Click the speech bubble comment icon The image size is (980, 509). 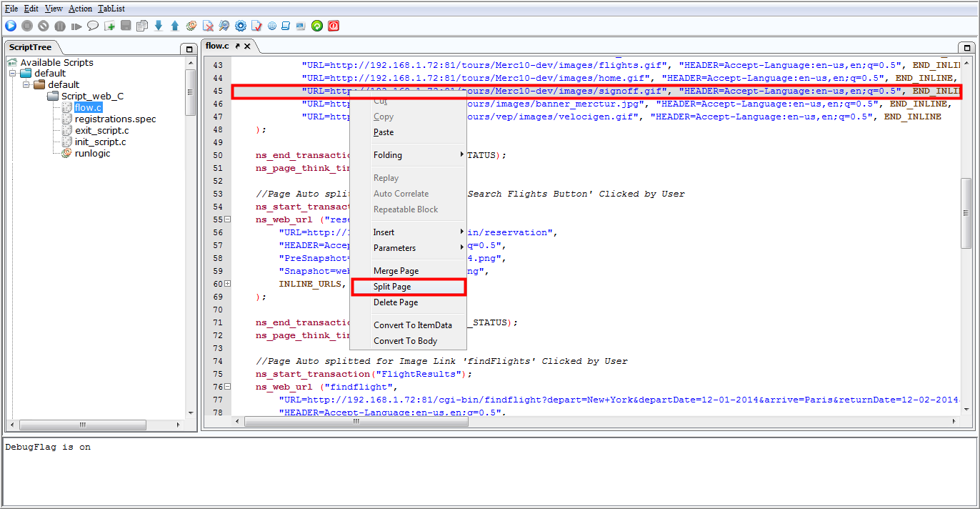point(93,26)
